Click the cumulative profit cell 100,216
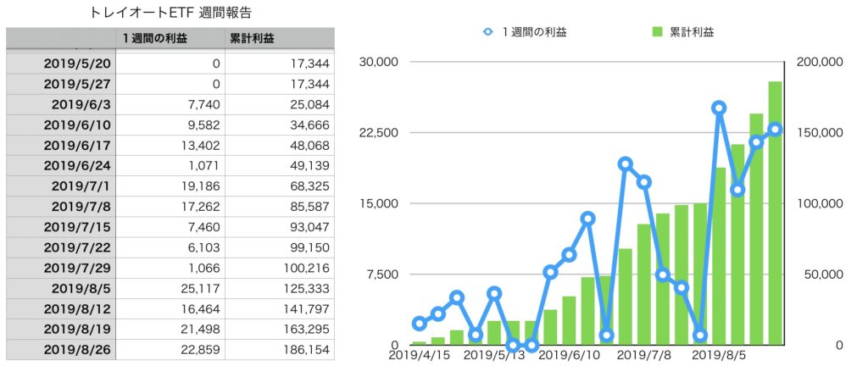This screenshot has width=868, height=377. (280, 269)
